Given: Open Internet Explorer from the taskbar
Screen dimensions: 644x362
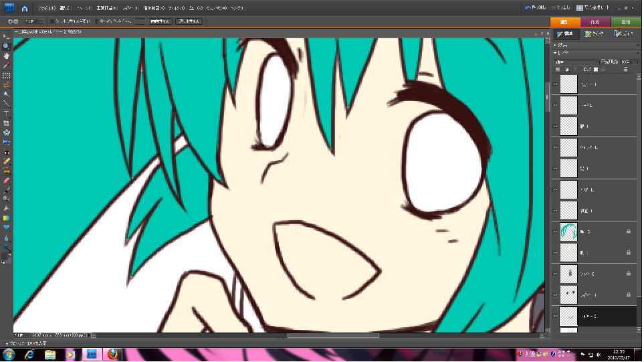Looking at the screenshot, I should [x=29, y=354].
